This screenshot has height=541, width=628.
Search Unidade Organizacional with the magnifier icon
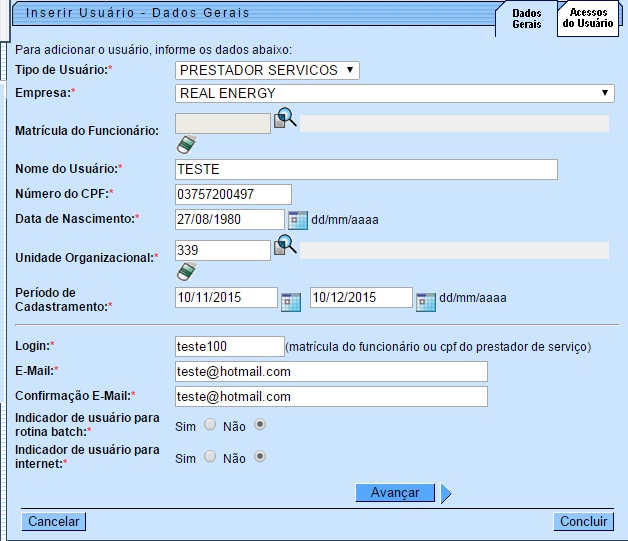pyautogui.click(x=285, y=245)
